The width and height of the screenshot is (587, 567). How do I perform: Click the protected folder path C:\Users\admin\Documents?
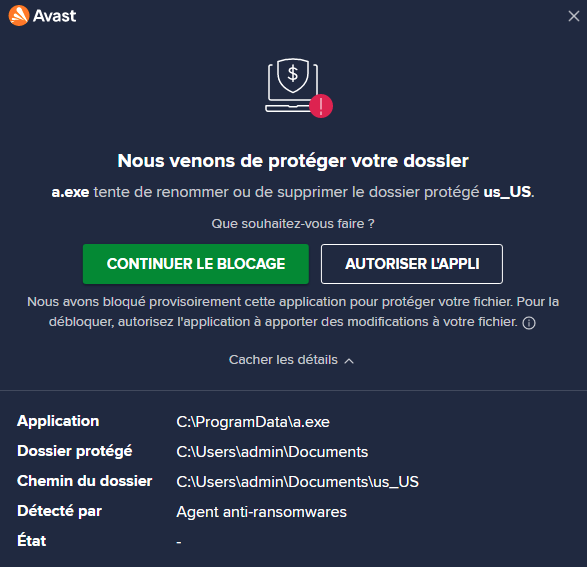[272, 452]
